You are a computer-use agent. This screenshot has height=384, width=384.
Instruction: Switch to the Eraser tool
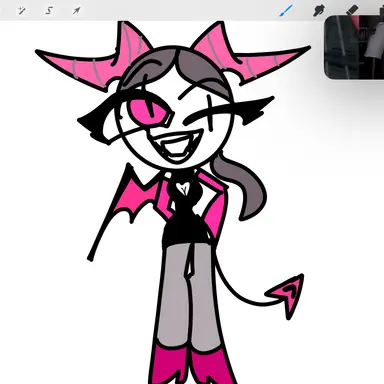click(x=352, y=10)
